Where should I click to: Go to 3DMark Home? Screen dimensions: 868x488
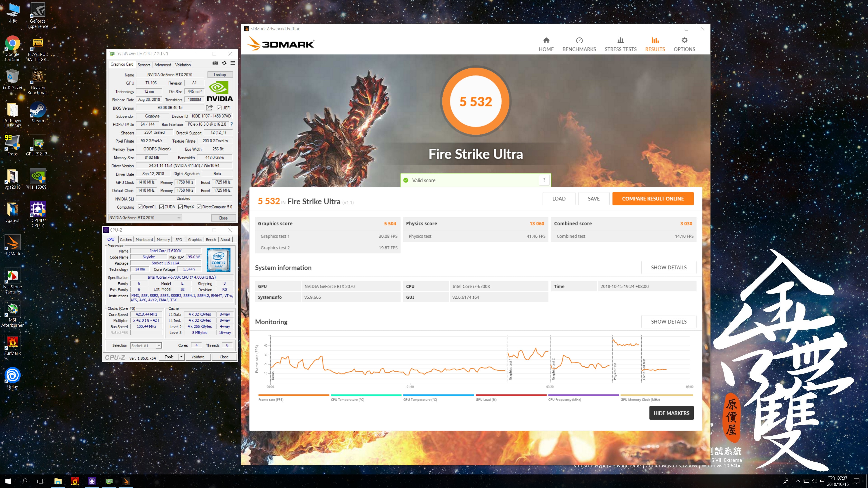pos(546,45)
